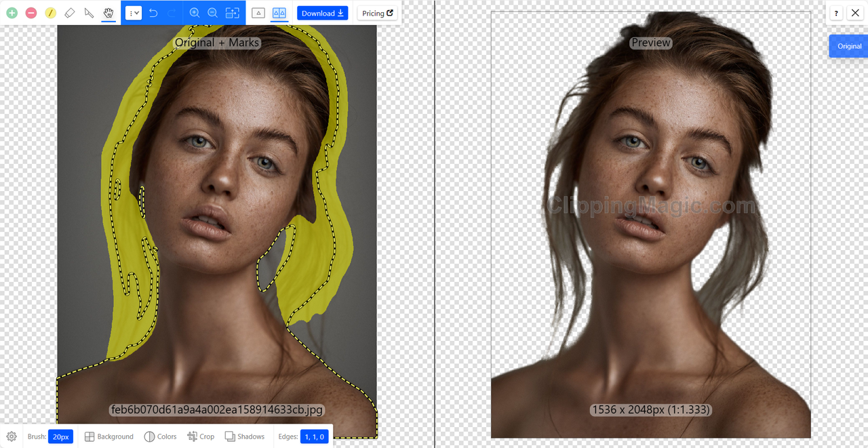Open the more options dropdown menu
This screenshot has height=448, width=868.
click(x=134, y=13)
